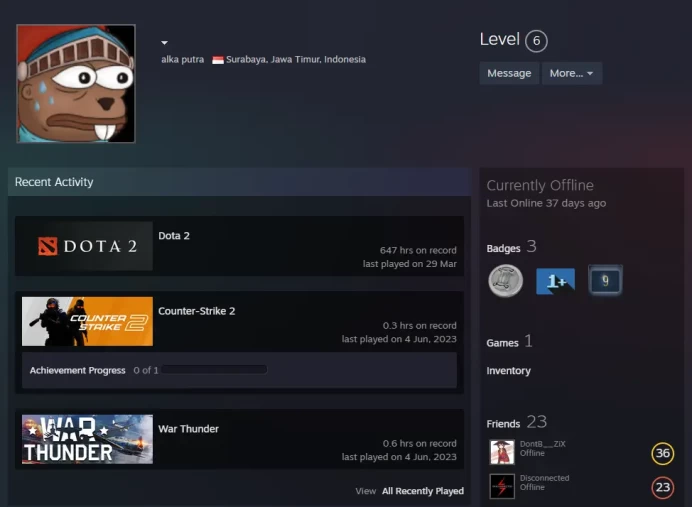Open friend DontB__ZIX avatar
692x507 pixels.
502,452
